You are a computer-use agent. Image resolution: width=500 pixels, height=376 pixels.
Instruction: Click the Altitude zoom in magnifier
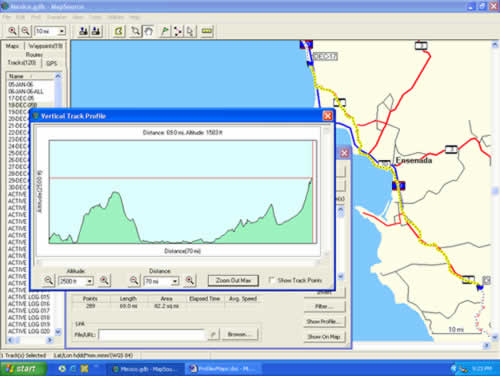104,281
